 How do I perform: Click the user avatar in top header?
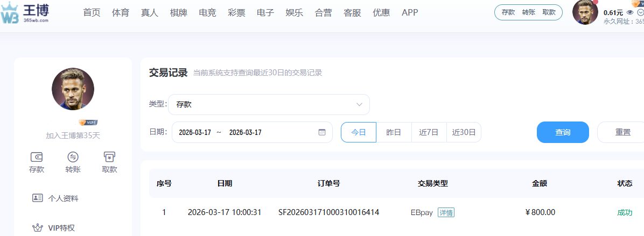point(585,12)
